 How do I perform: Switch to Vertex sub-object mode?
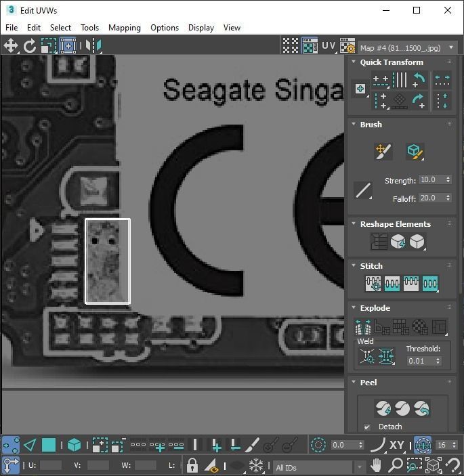pyautogui.click(x=11, y=445)
